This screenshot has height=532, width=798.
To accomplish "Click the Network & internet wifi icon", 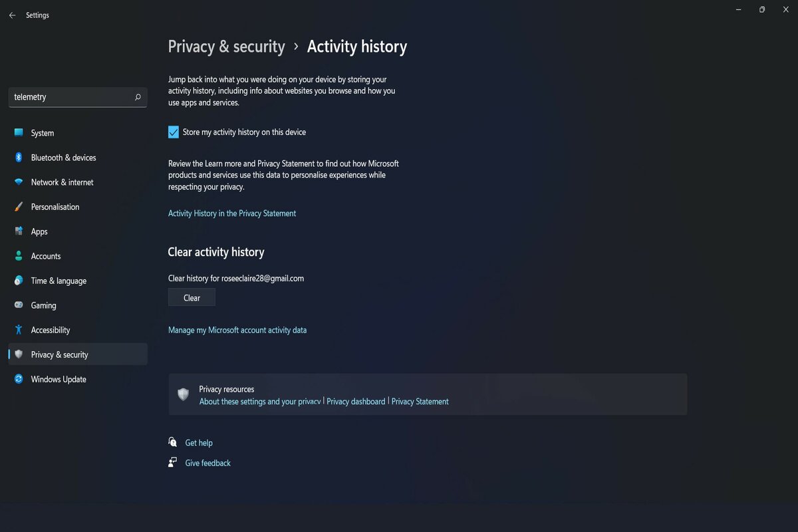I will [x=19, y=182].
